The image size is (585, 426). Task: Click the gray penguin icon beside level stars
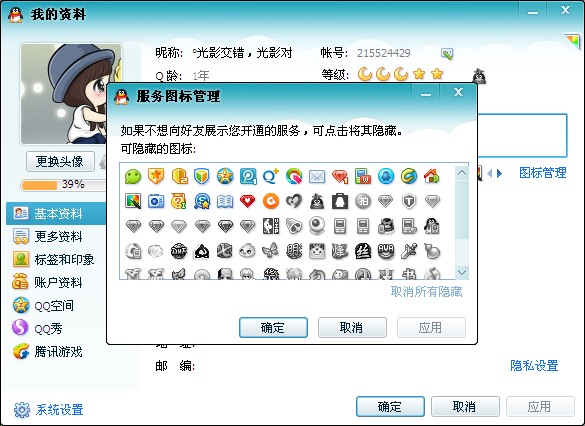tap(479, 76)
